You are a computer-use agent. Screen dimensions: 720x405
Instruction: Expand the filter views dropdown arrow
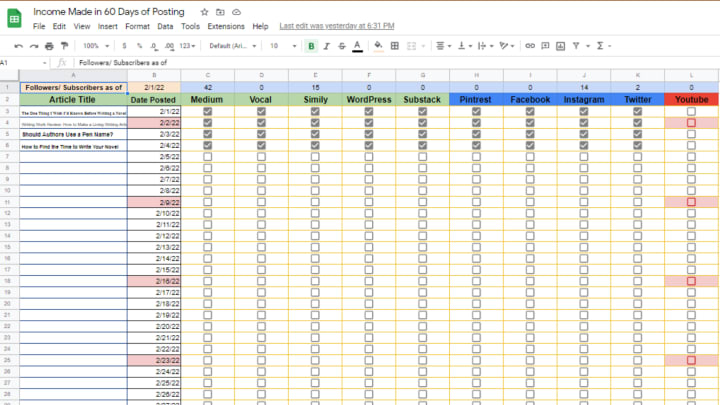click(588, 46)
